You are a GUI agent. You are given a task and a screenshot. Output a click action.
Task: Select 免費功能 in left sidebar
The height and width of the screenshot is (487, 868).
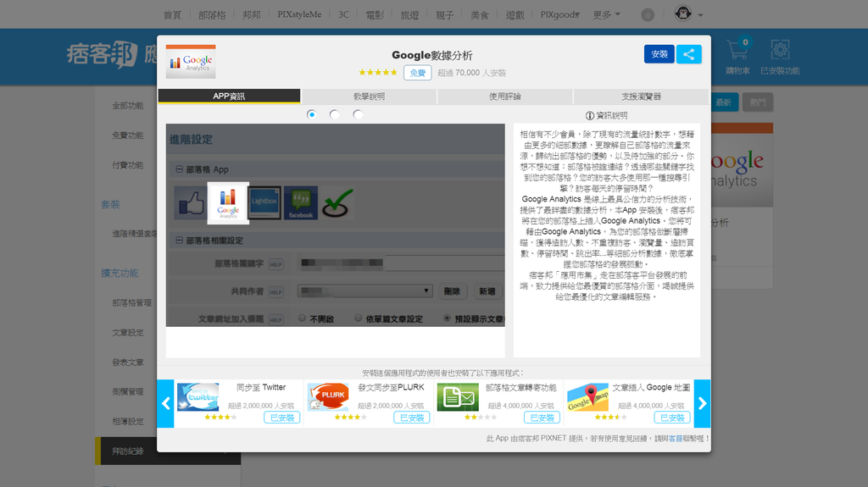click(x=128, y=135)
